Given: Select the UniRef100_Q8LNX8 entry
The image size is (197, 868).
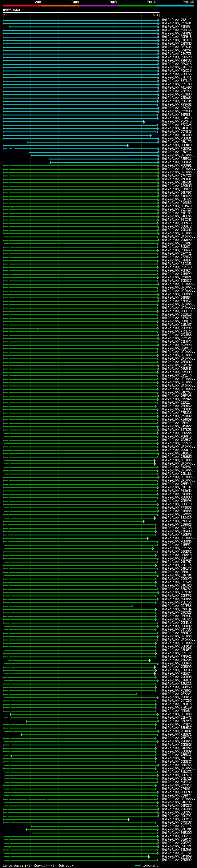Looking at the screenshot, I should pos(176,145).
